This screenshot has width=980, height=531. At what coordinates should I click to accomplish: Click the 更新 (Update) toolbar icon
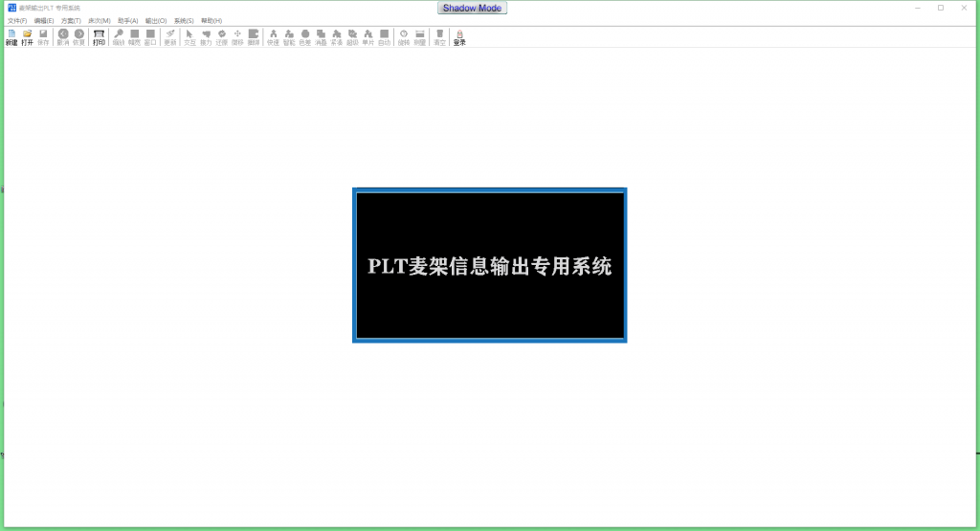170,36
